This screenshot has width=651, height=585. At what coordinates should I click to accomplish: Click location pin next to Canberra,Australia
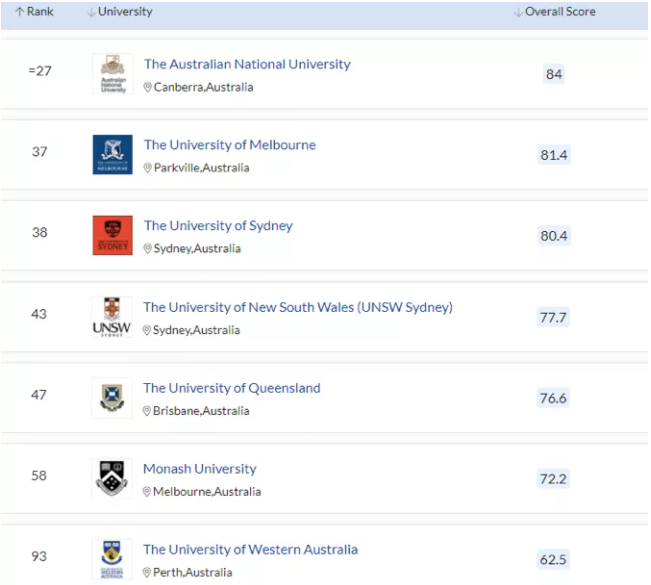point(148,88)
